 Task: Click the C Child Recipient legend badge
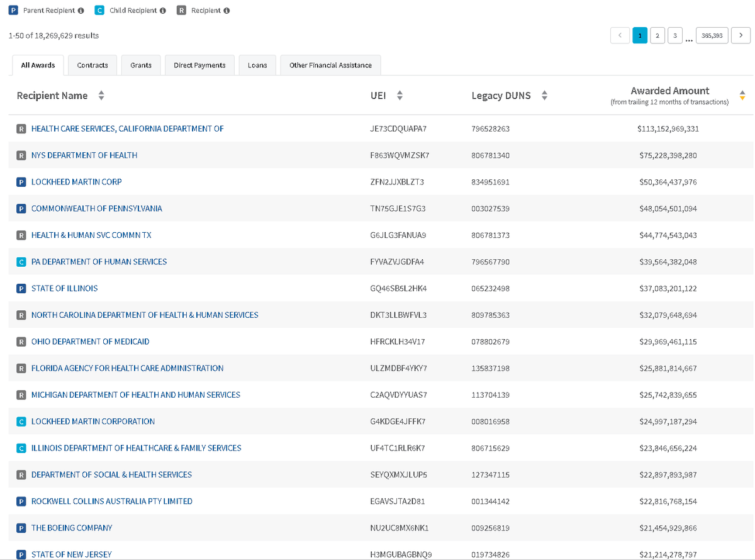click(x=99, y=11)
